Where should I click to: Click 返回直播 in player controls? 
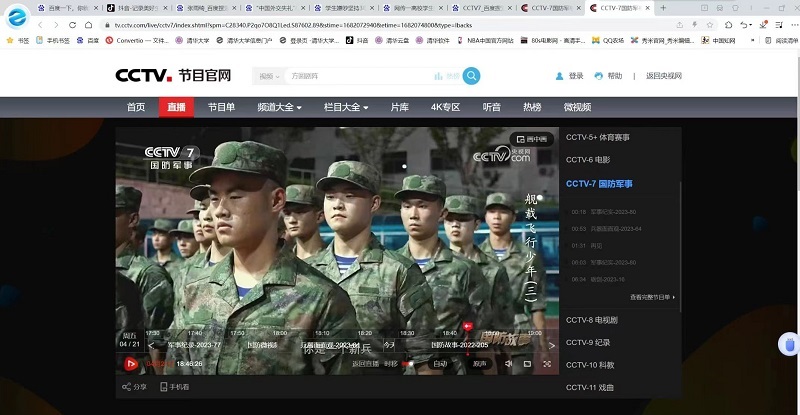point(365,363)
